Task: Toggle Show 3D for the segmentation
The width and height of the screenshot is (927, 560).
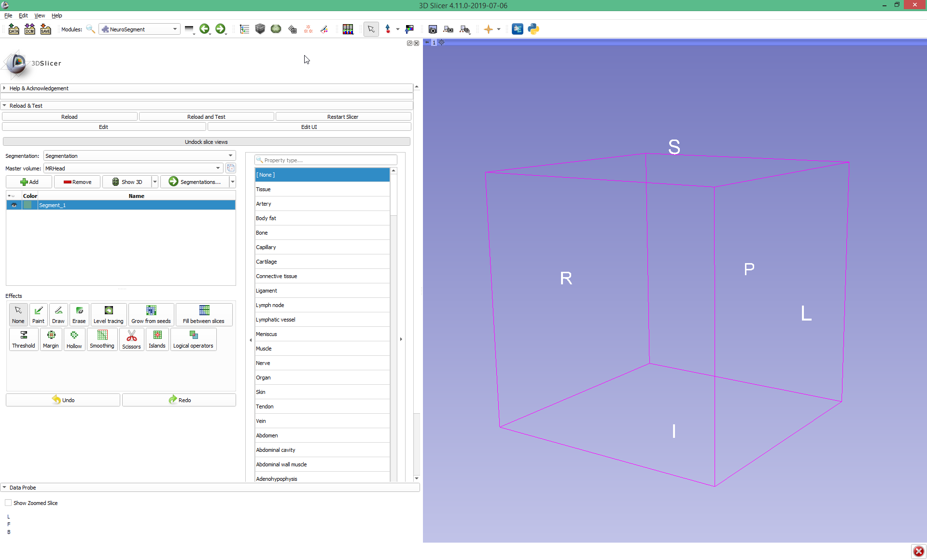Action: [127, 182]
